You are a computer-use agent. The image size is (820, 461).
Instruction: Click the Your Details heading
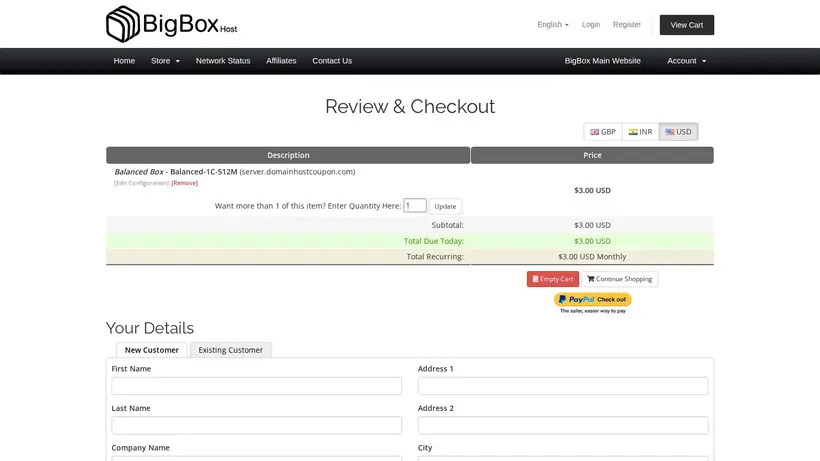(x=150, y=328)
